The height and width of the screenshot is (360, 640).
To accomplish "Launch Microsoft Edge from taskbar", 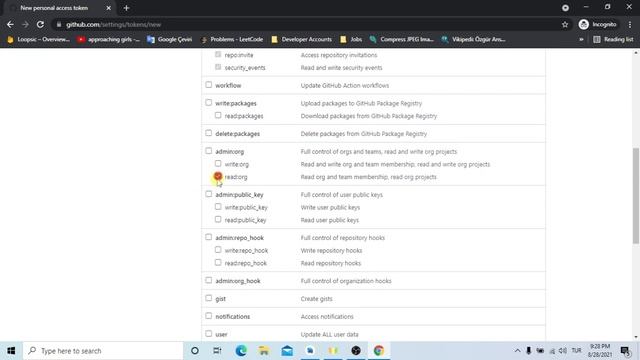I will click(241, 351).
